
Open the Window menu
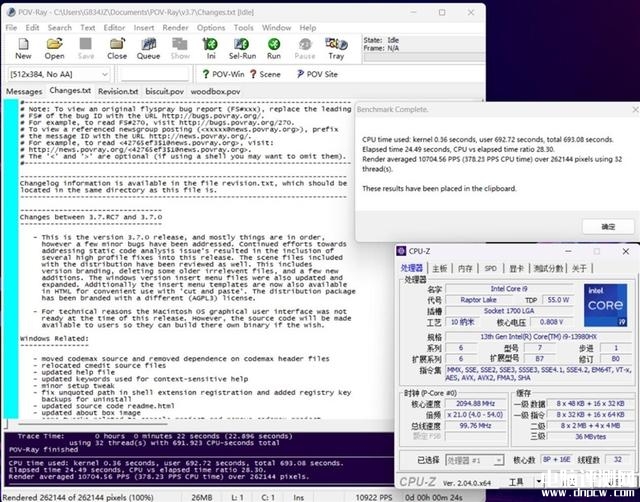click(x=276, y=28)
